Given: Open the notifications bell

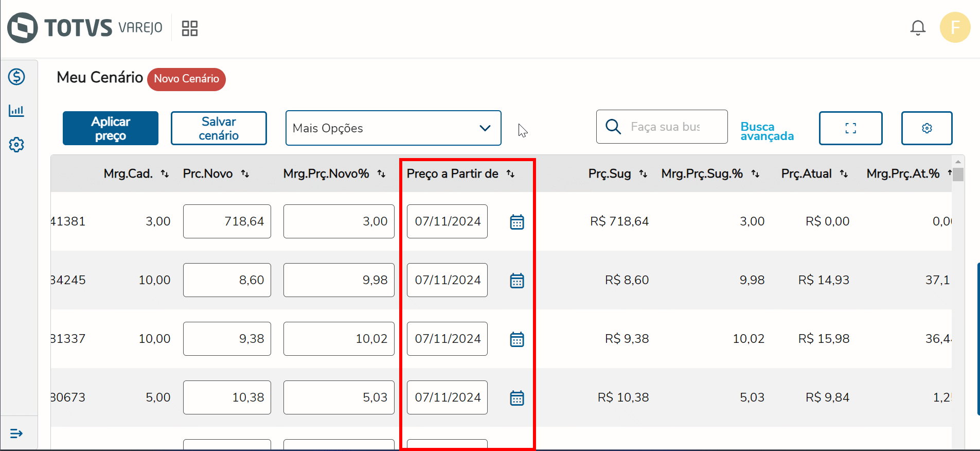Looking at the screenshot, I should coord(918,28).
